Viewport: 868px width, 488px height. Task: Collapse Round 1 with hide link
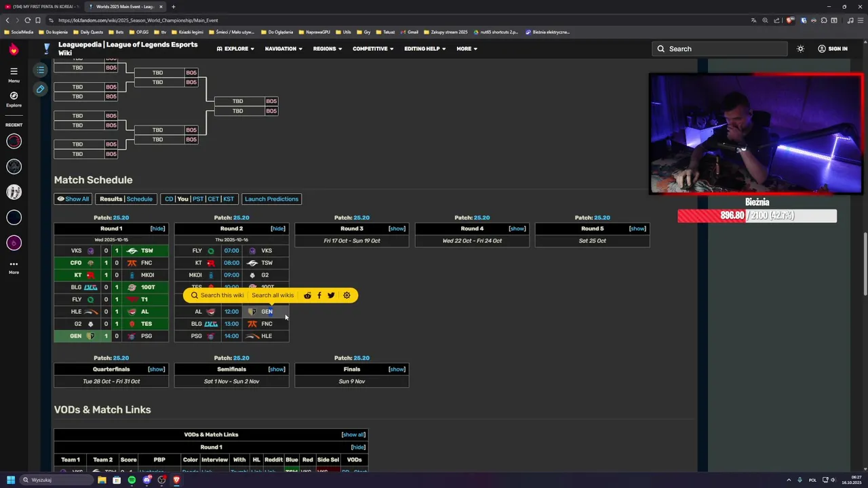(x=157, y=228)
